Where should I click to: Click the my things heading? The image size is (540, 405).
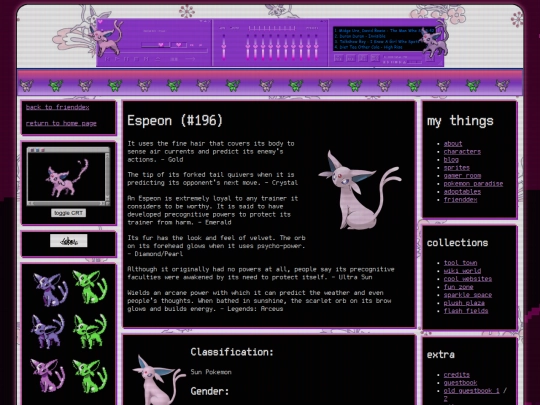coord(460,121)
